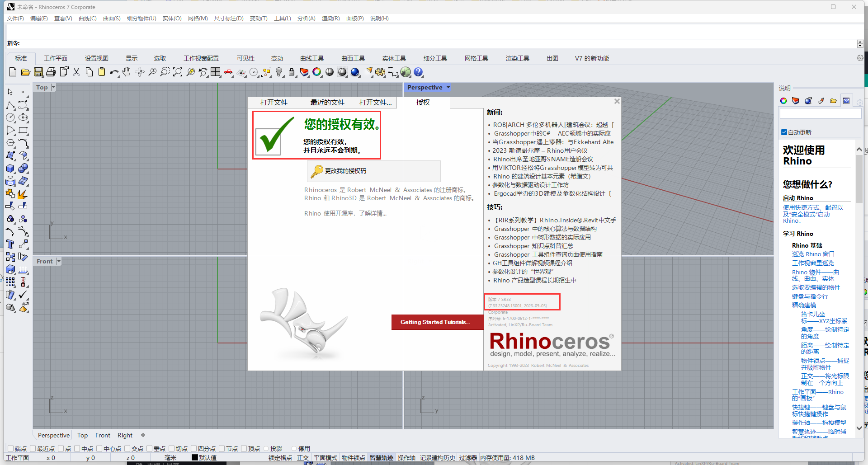Open the help panel gear options

coord(859,102)
